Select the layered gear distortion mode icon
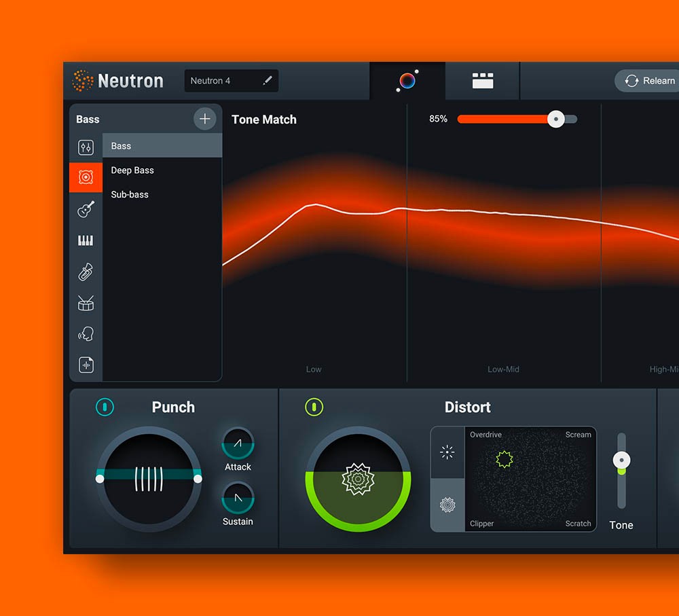The width and height of the screenshot is (679, 616). coord(447,505)
